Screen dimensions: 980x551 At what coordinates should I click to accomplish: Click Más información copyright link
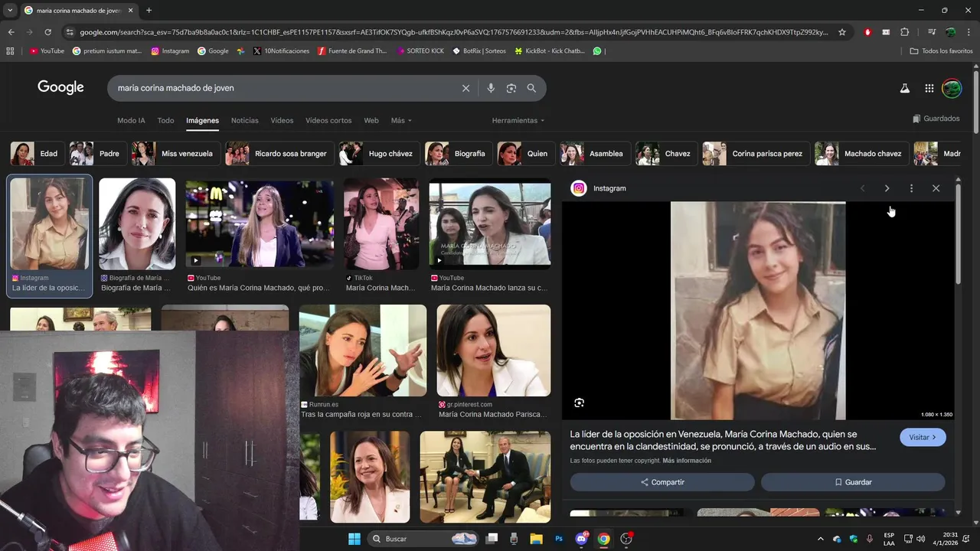click(x=687, y=461)
